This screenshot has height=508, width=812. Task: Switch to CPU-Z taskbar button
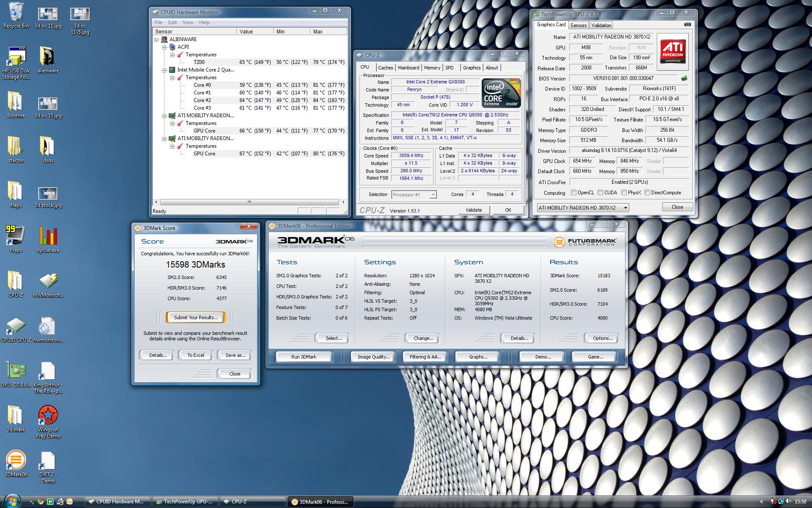[x=252, y=502]
